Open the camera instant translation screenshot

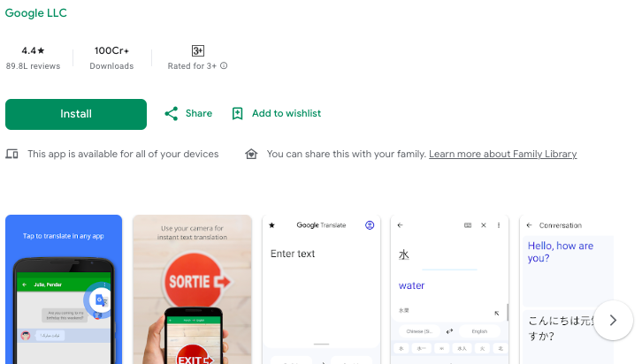[x=192, y=289]
